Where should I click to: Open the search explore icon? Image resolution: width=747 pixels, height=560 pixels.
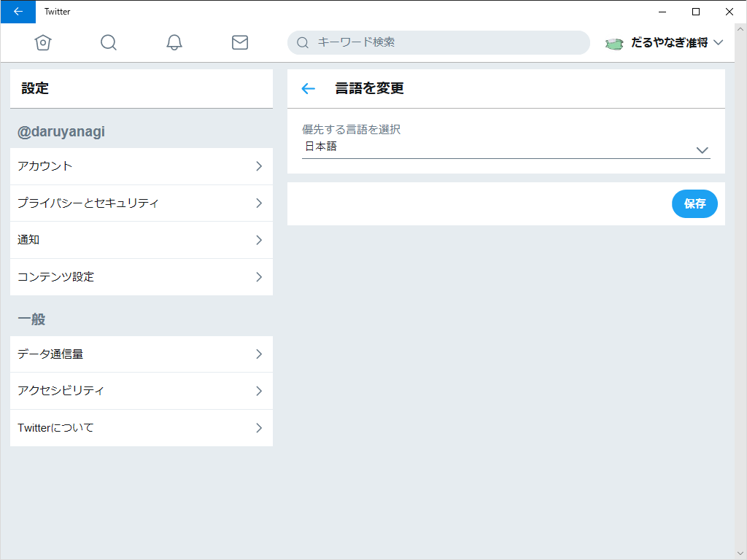point(109,42)
